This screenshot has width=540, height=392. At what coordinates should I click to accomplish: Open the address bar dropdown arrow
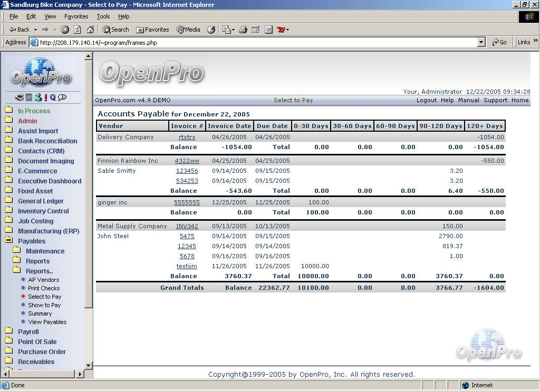point(481,42)
